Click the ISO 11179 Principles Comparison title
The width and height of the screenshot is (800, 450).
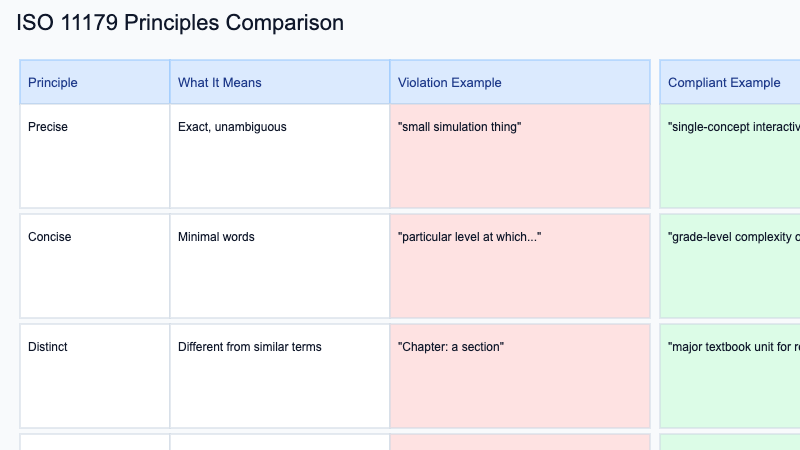coord(180,23)
